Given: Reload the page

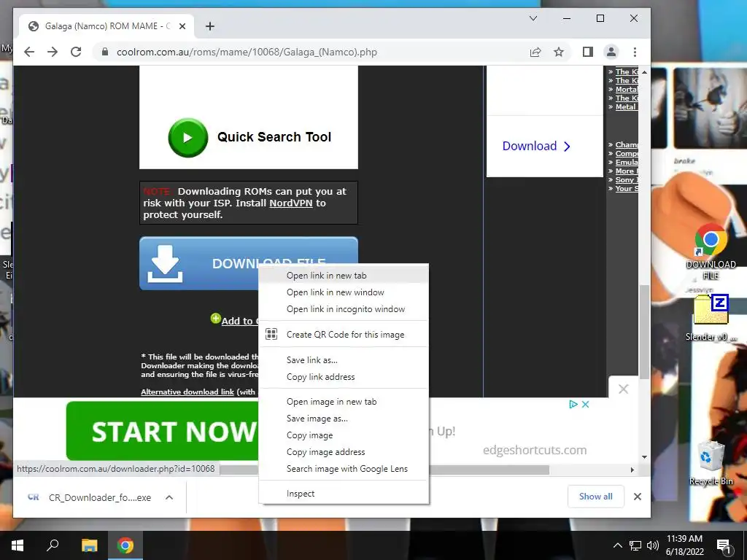Looking at the screenshot, I should click(x=76, y=52).
